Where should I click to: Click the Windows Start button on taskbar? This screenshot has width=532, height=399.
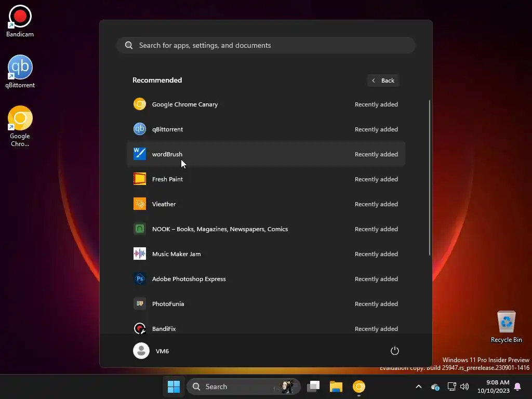[x=174, y=387]
